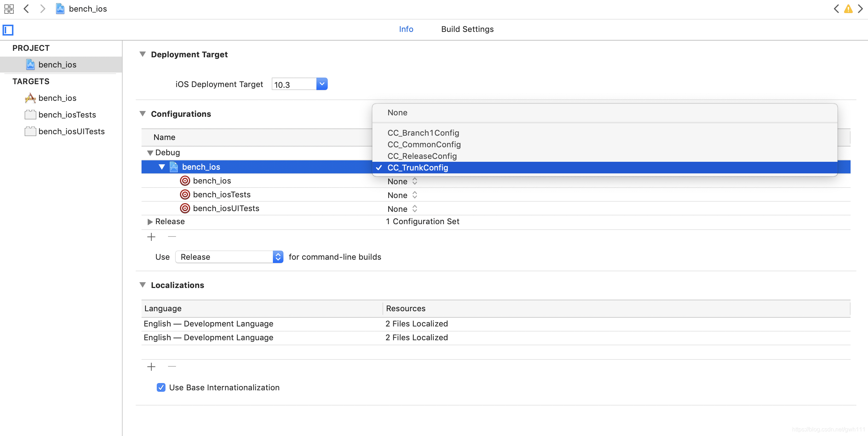The width and height of the screenshot is (868, 436).
Task: Select bench_ios app target in sidebar
Action: [57, 98]
